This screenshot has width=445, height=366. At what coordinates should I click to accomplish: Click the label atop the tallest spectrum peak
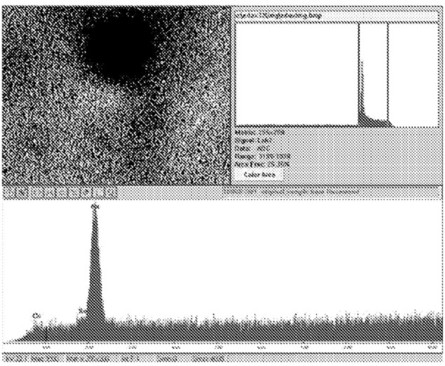[95, 207]
